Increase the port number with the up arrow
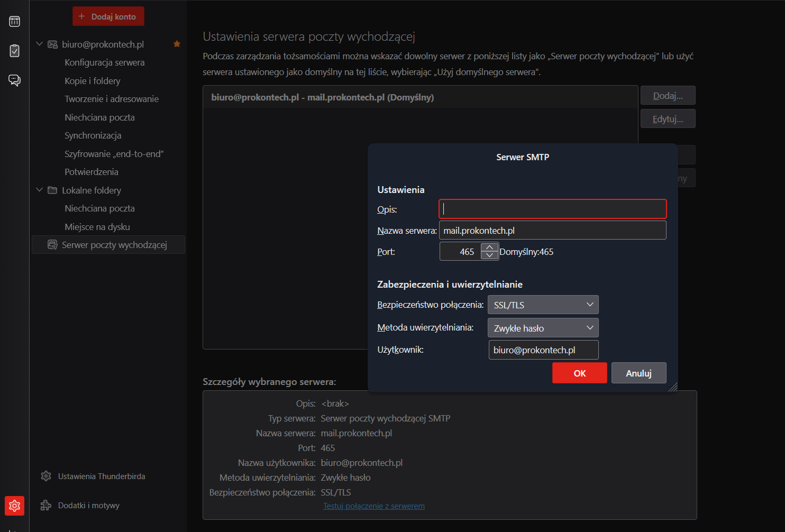 tap(489, 247)
